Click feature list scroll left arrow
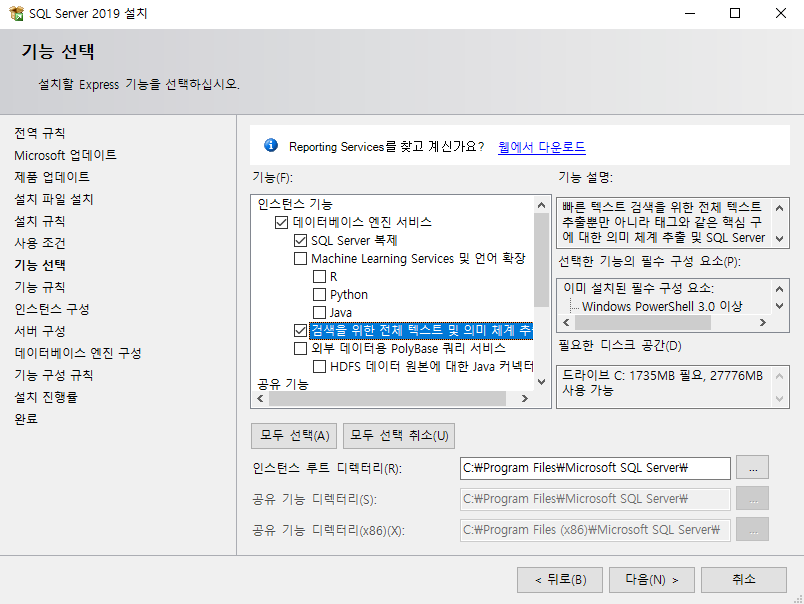 (260, 398)
